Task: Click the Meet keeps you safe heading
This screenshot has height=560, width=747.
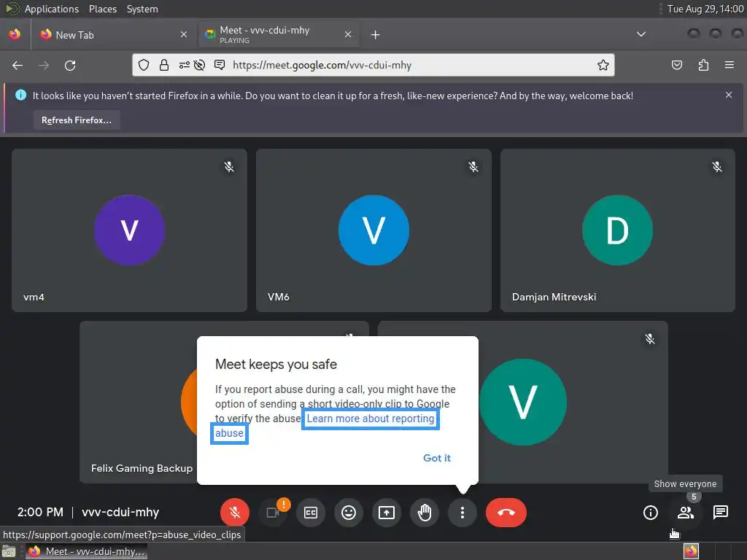Action: pyautogui.click(x=276, y=365)
